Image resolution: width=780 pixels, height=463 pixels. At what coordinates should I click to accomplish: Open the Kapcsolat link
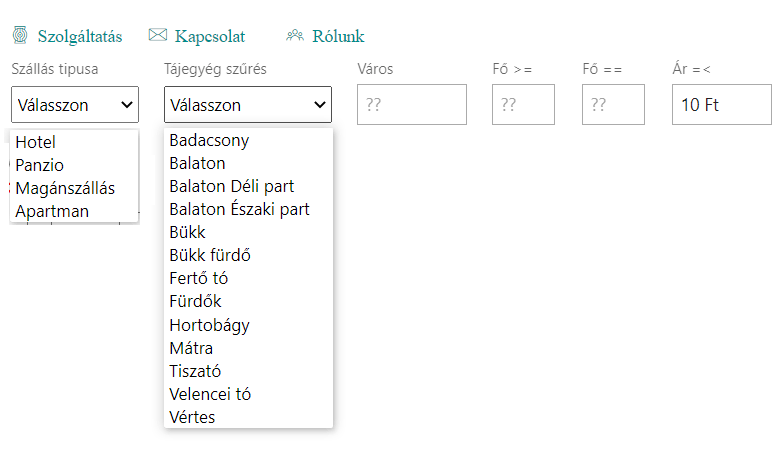point(209,37)
